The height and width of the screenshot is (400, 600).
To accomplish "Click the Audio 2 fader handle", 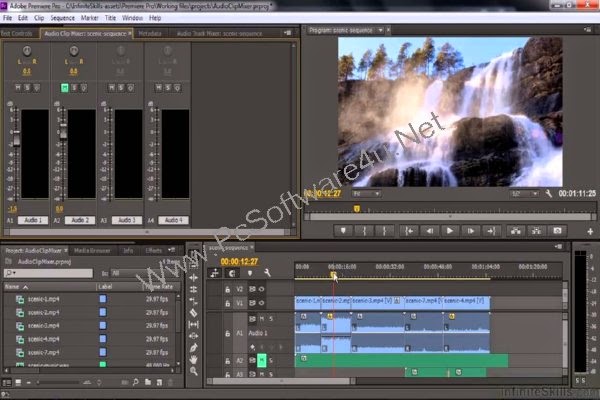I will [64, 131].
